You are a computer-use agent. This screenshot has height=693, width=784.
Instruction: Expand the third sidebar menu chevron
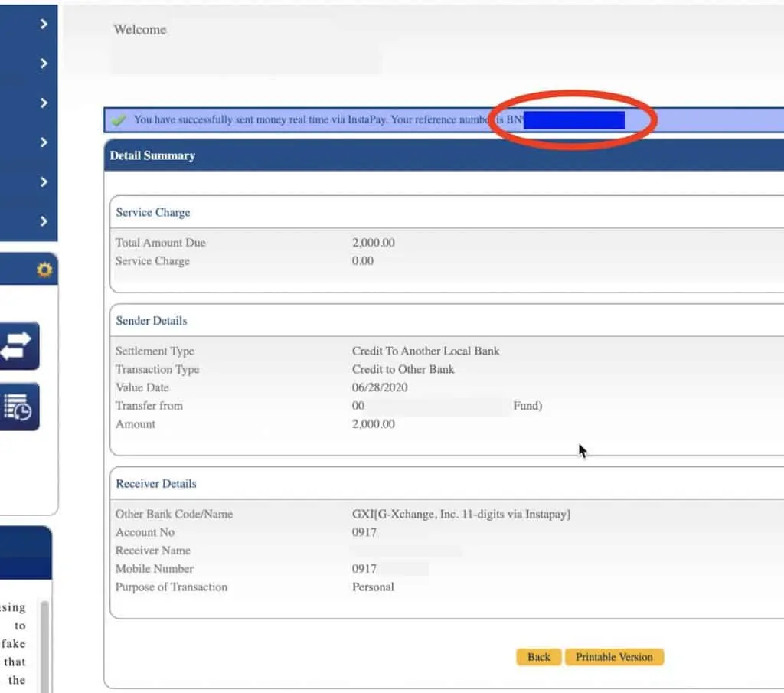click(44, 103)
